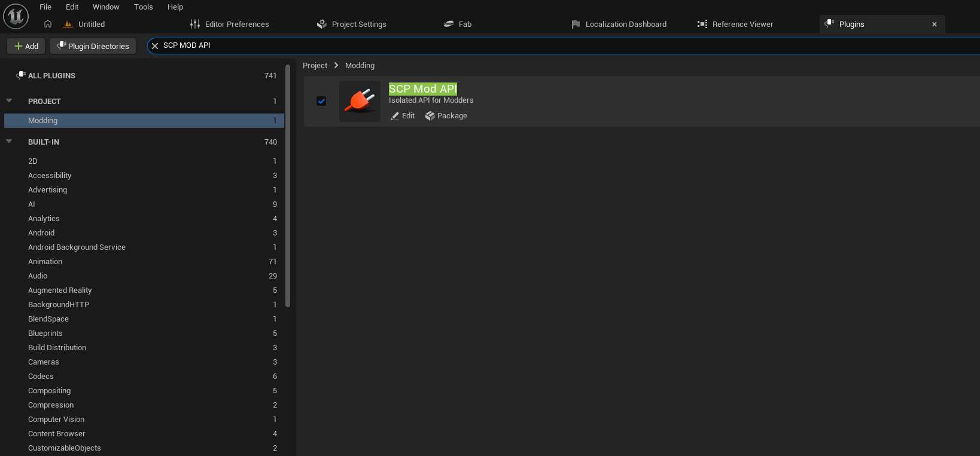Select the Modding category
This screenshot has width=980, height=456.
(x=144, y=121)
